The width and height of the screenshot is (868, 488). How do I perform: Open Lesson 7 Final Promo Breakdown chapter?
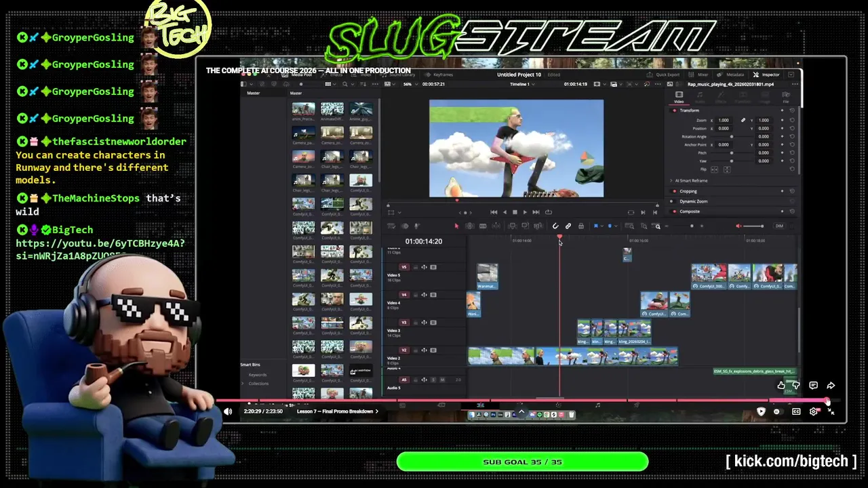coord(338,411)
